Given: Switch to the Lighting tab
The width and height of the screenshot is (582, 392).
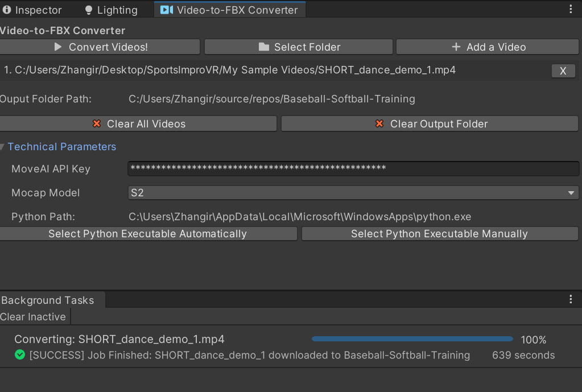Looking at the screenshot, I should [x=111, y=10].
